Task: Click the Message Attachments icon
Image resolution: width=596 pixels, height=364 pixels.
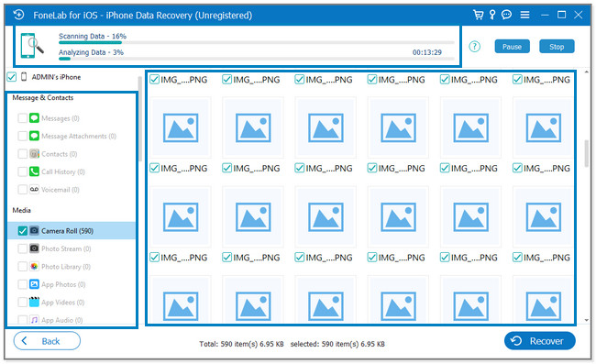Action: click(x=34, y=136)
